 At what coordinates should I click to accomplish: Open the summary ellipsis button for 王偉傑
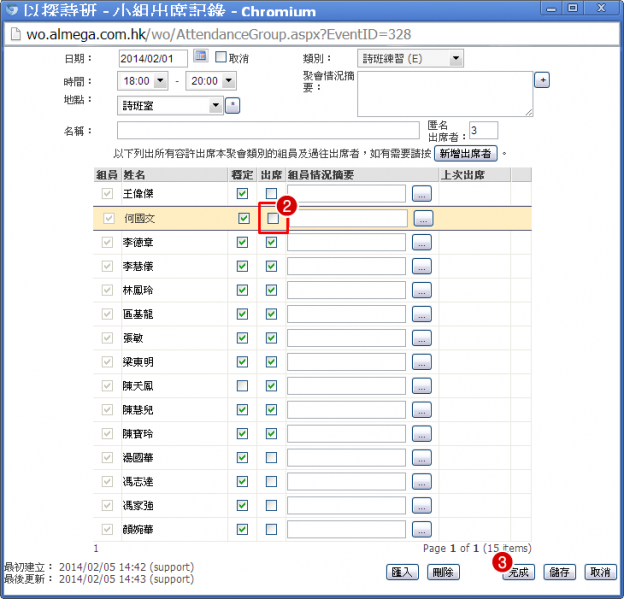(x=422, y=194)
